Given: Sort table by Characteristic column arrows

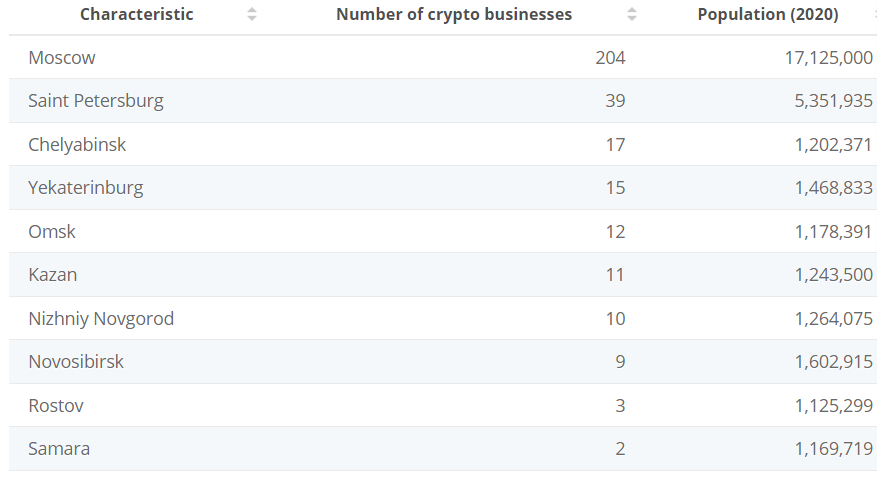Looking at the screenshot, I should (252, 14).
